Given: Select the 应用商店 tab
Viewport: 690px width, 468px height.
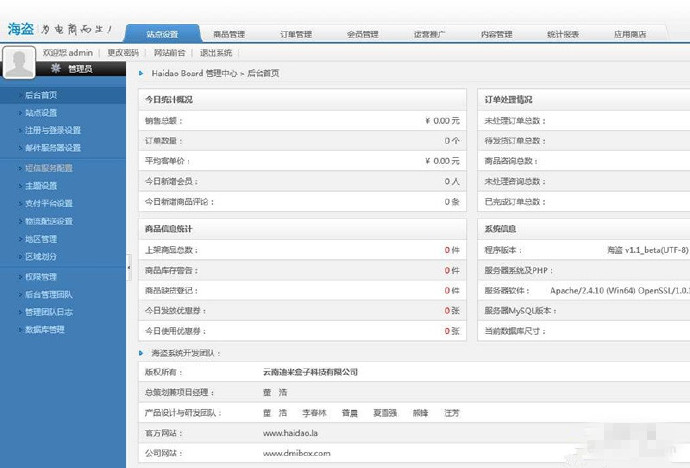Looking at the screenshot, I should 630,34.
